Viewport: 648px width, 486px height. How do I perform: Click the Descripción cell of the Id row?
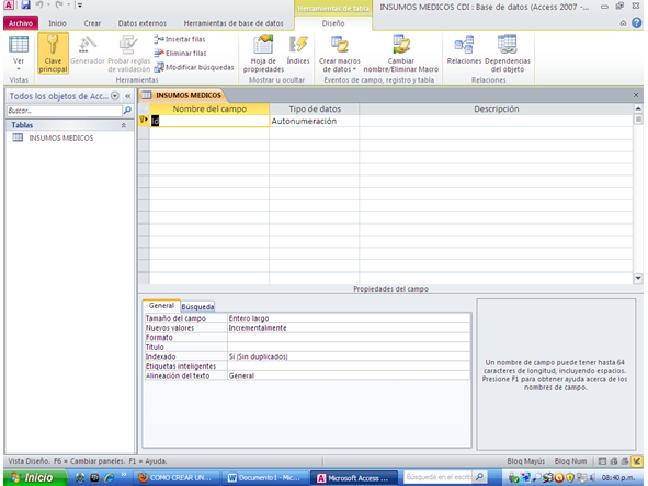pos(496,121)
